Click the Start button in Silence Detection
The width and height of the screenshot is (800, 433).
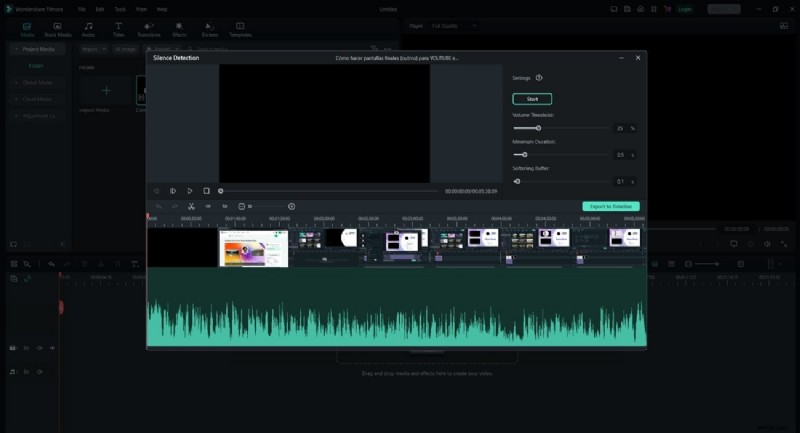(532, 99)
